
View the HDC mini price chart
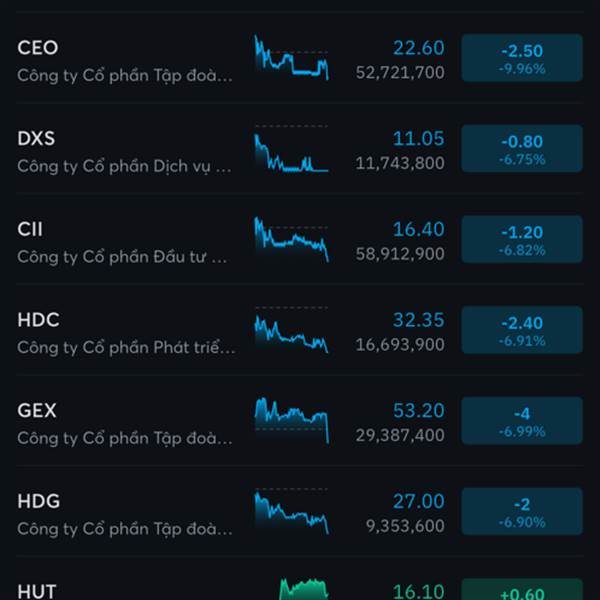(291, 330)
